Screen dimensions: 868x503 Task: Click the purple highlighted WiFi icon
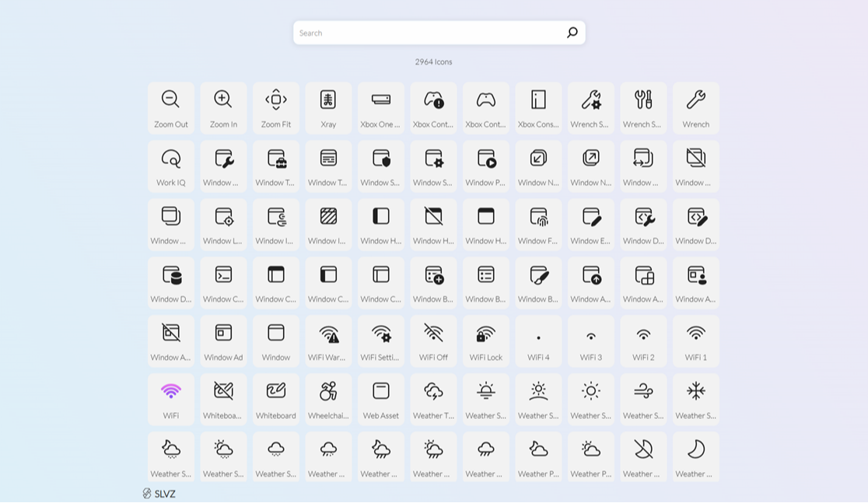coord(171,400)
